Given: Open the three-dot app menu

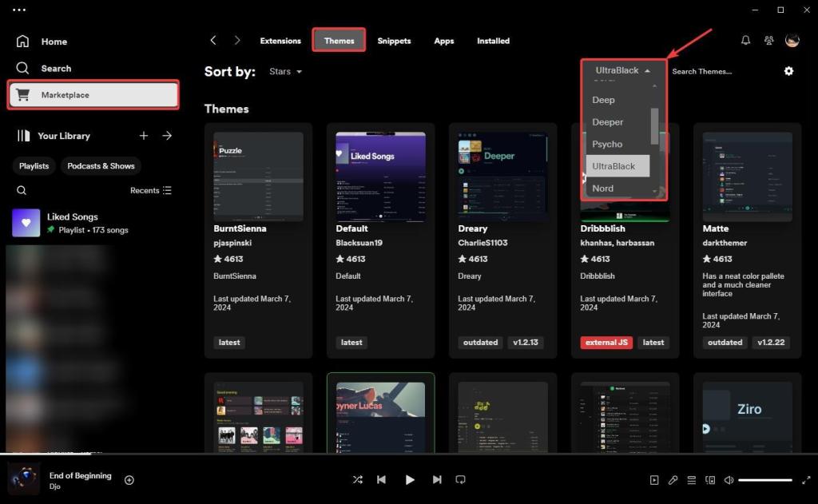Looking at the screenshot, I should click(x=19, y=10).
